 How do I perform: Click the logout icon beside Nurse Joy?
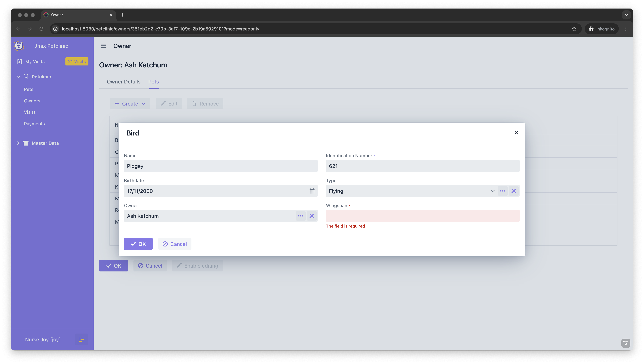coord(81,340)
